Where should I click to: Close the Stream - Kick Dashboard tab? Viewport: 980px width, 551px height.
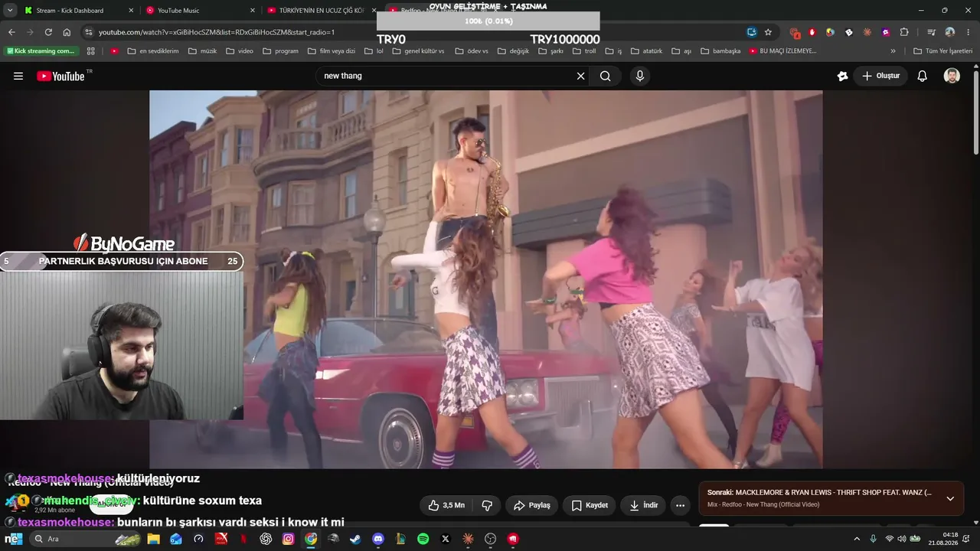131,11
